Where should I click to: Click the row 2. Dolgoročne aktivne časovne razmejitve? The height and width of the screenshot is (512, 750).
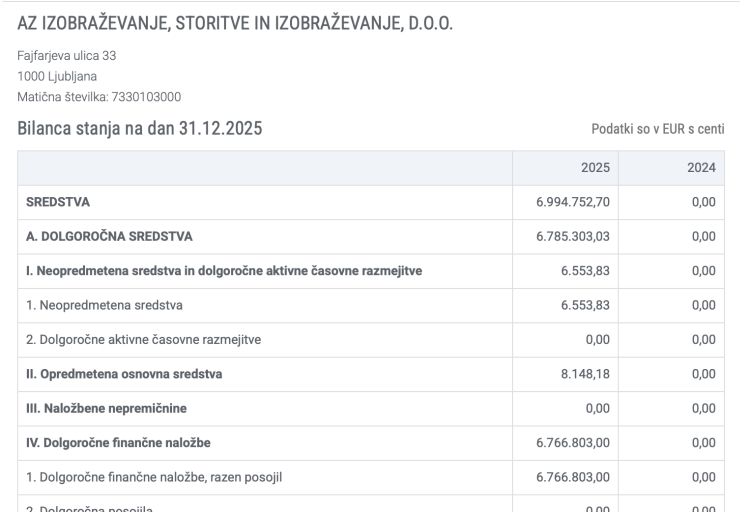371,340
